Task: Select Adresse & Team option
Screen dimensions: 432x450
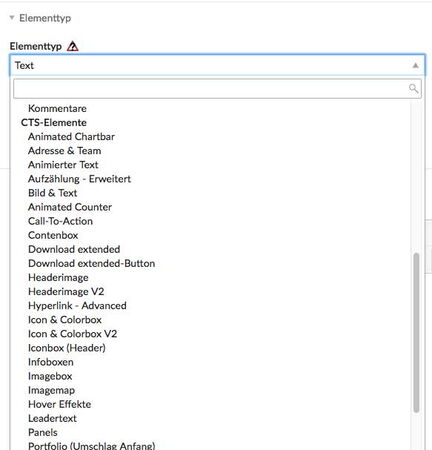Action: click(65, 151)
